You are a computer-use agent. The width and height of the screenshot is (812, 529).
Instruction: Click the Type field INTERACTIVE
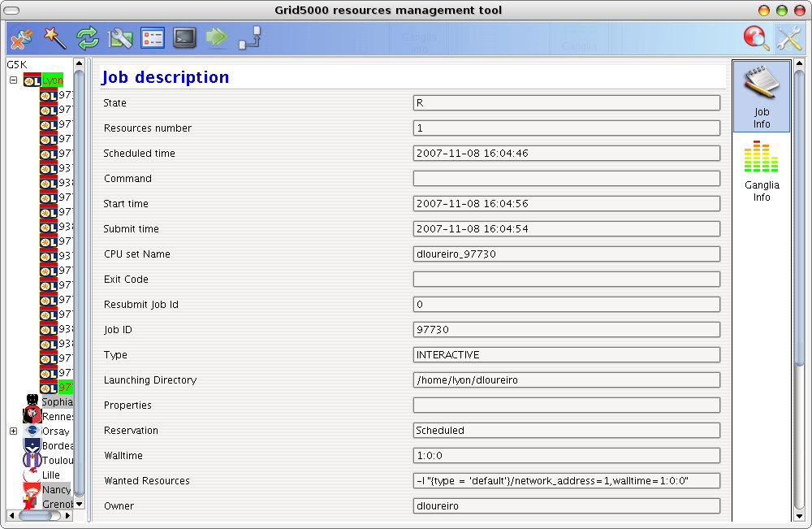(x=567, y=355)
